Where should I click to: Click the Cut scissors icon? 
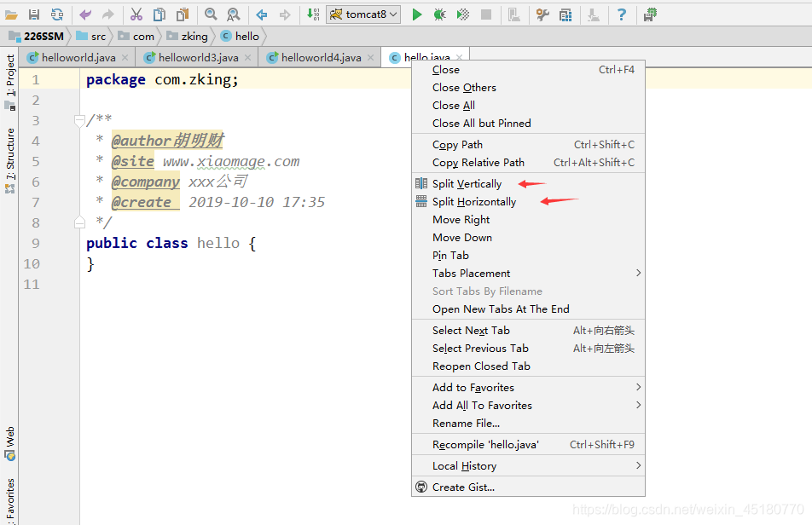[136, 14]
